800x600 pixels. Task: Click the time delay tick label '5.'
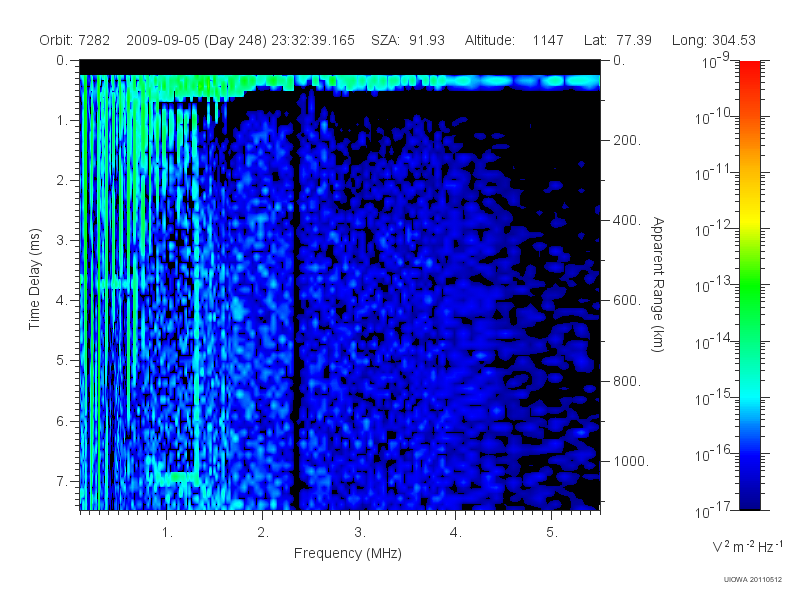62,360
